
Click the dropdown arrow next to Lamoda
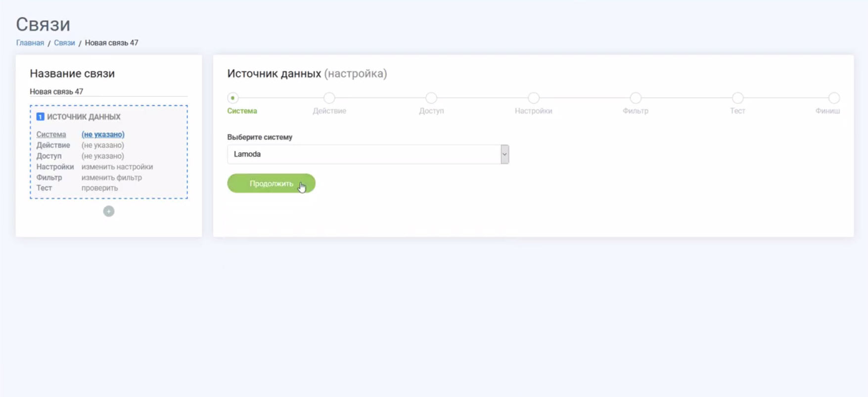point(504,154)
